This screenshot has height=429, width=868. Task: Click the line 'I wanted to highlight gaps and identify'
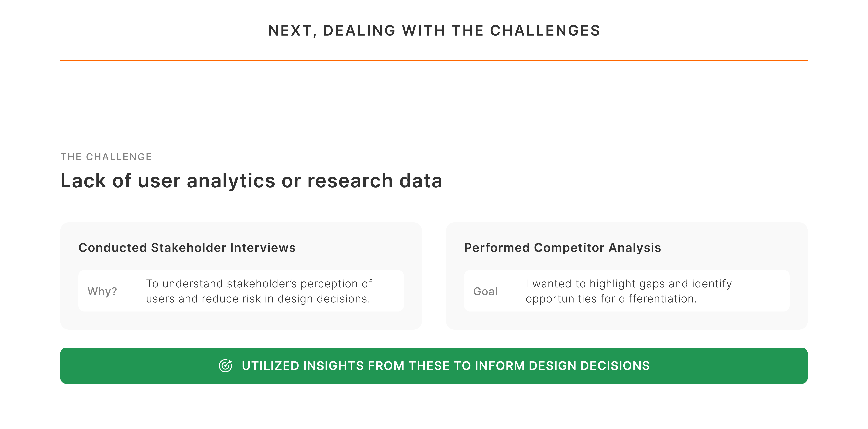click(628, 284)
